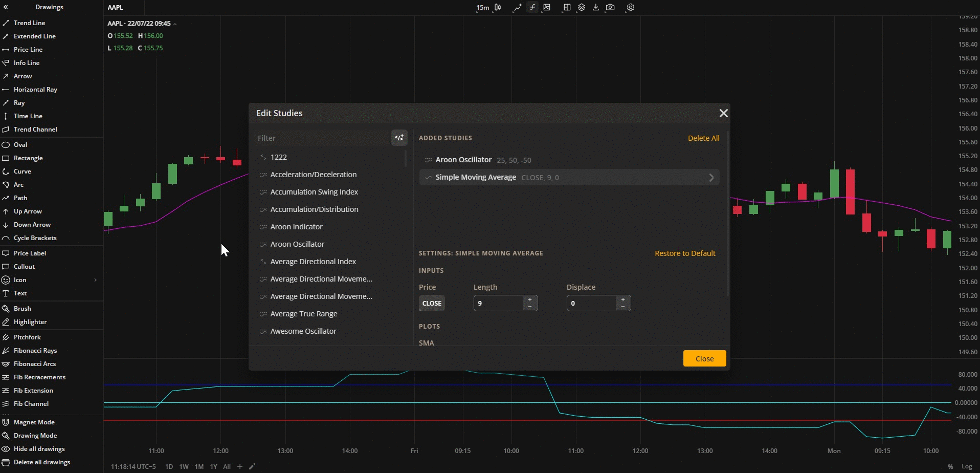Click Delete All to remove added studies

tap(703, 138)
